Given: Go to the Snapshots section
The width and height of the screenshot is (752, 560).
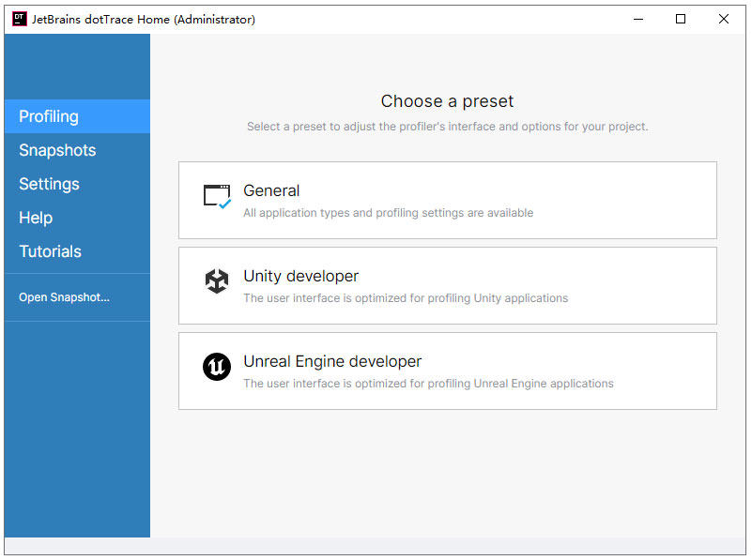Looking at the screenshot, I should [77, 150].
